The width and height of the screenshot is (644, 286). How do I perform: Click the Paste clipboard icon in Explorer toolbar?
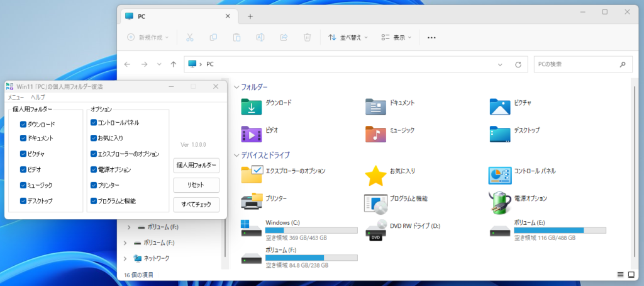[x=236, y=37]
